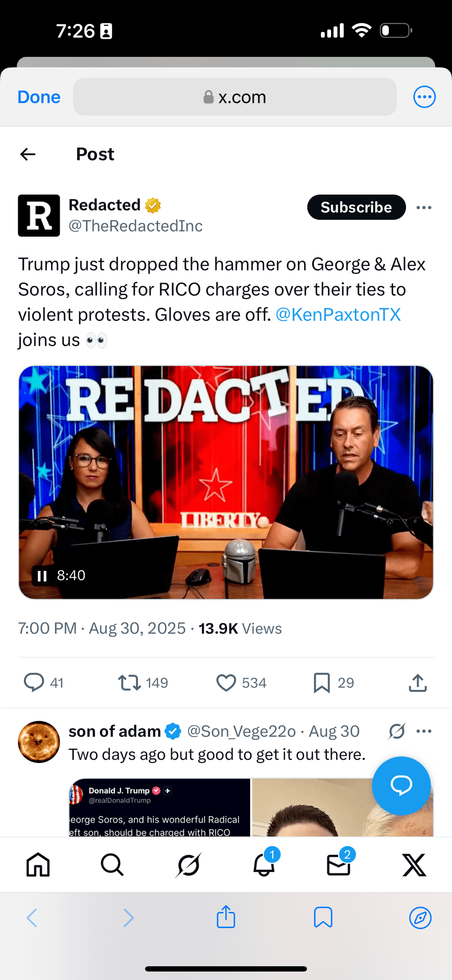Reply to the post using the speech bubble icon
Image resolution: width=452 pixels, height=980 pixels.
tap(35, 682)
